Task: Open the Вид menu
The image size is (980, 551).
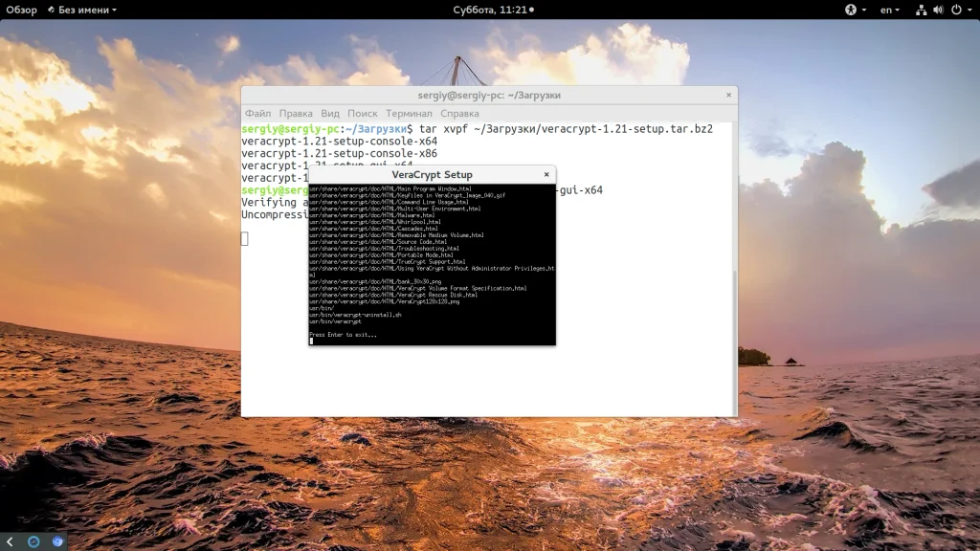Action: [x=330, y=113]
